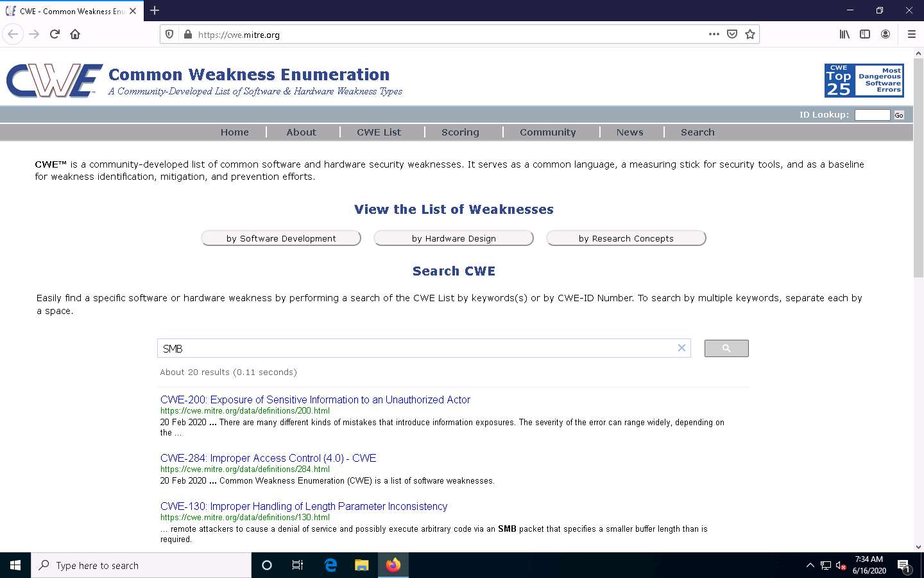Clear the SMB search query
Image resolution: width=924 pixels, height=578 pixels.
681,348
